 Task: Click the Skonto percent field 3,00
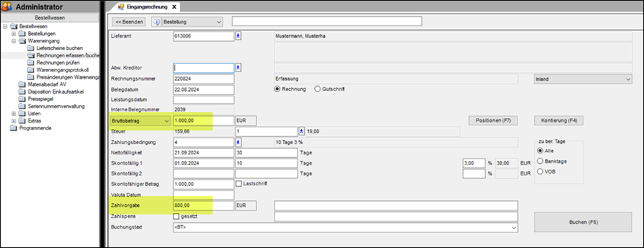pos(474,163)
